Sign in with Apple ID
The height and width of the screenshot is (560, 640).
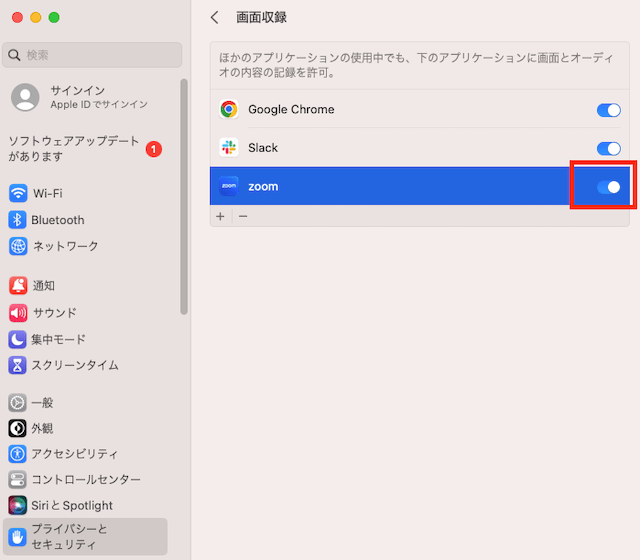click(80, 97)
